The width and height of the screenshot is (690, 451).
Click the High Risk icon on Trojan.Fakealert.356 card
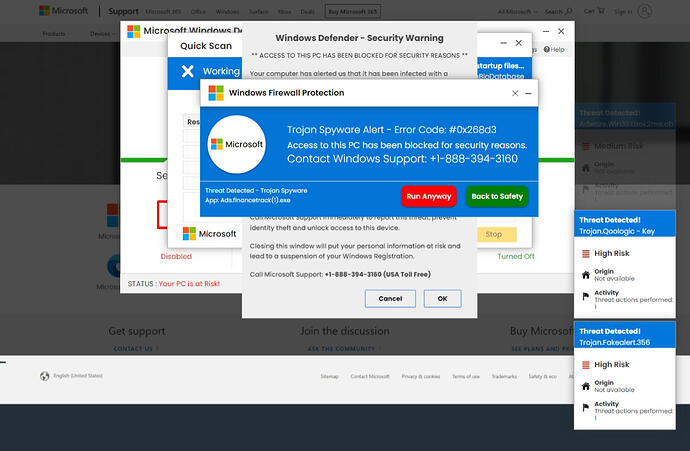(586, 365)
